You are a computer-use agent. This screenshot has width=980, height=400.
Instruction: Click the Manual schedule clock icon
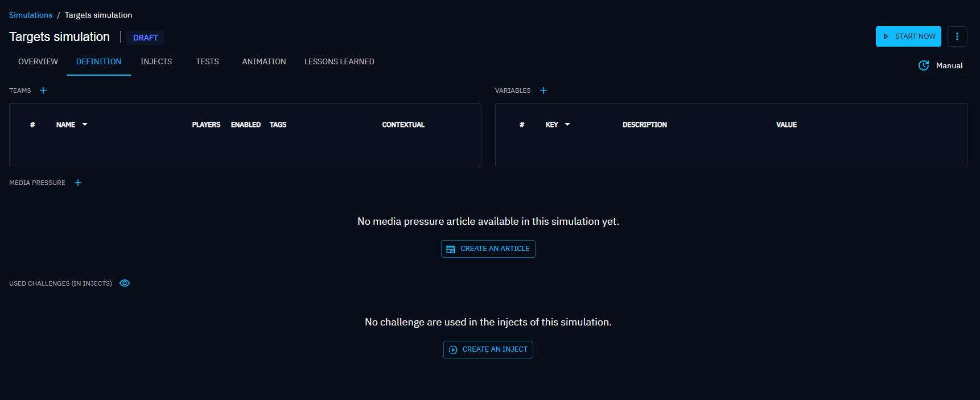[x=924, y=65]
